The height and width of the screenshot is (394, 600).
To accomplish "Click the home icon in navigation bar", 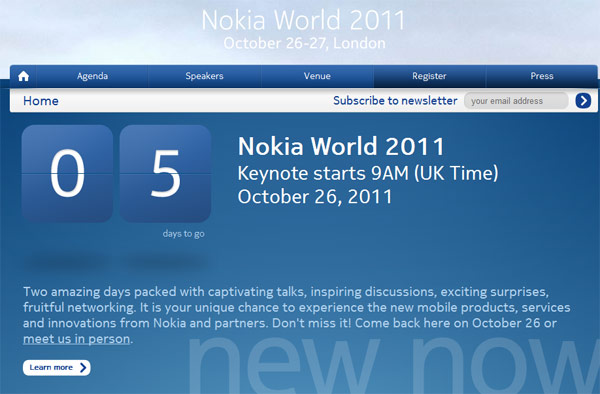I will coord(23,76).
